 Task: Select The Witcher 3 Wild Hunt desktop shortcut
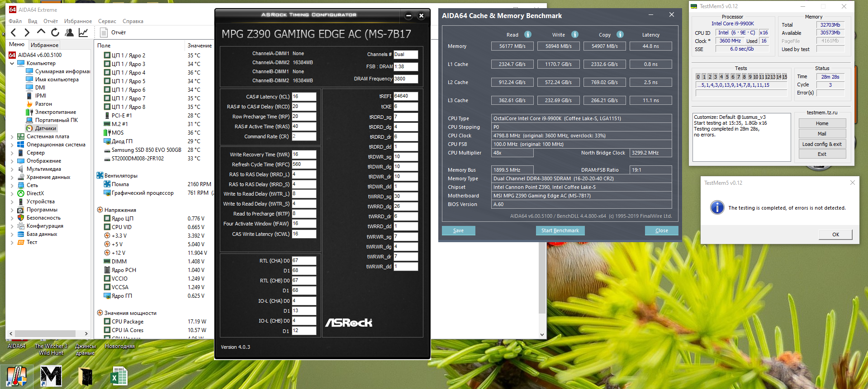[51, 349]
